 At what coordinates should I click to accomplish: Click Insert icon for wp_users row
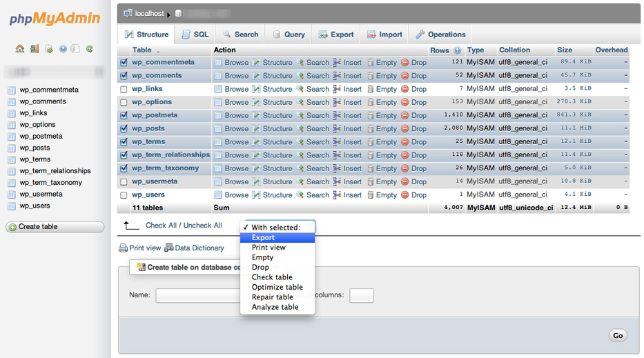[337, 195]
